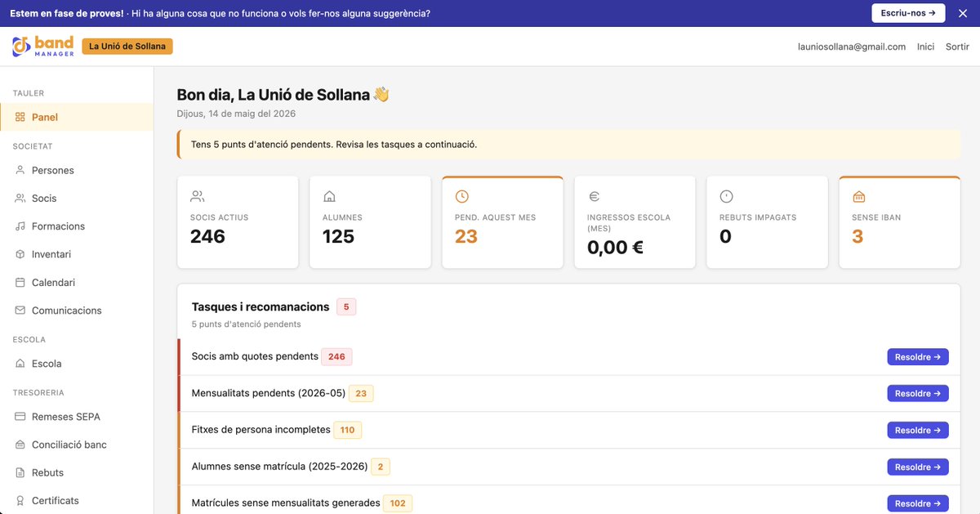Click the 2 badge in Alumnes sense matrícula row
The width and height of the screenshot is (980, 514).
(x=381, y=467)
